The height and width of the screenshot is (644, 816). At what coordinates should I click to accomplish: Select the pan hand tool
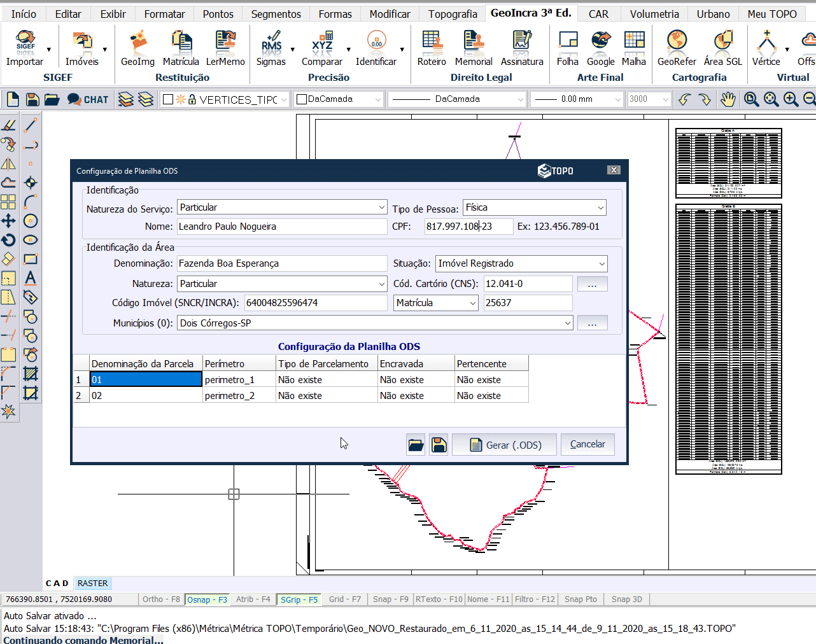pos(728,99)
